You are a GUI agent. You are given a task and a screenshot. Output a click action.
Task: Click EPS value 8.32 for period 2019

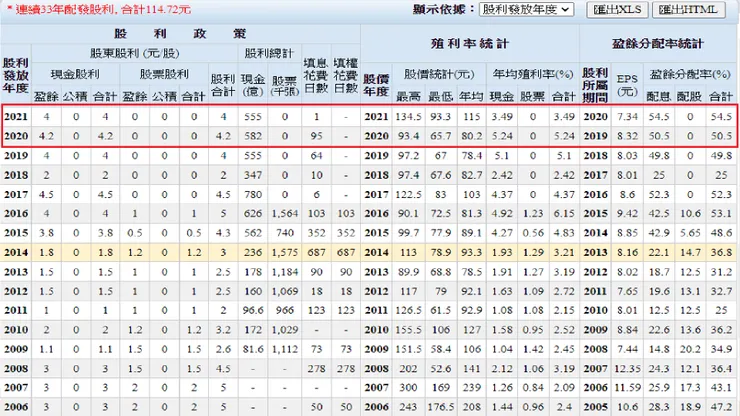(x=627, y=136)
